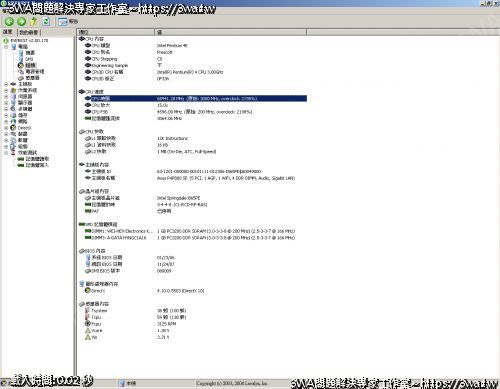The width and height of the screenshot is (500, 389).
Task: Open the Report wizard toolbar button
Action: tap(68, 22)
